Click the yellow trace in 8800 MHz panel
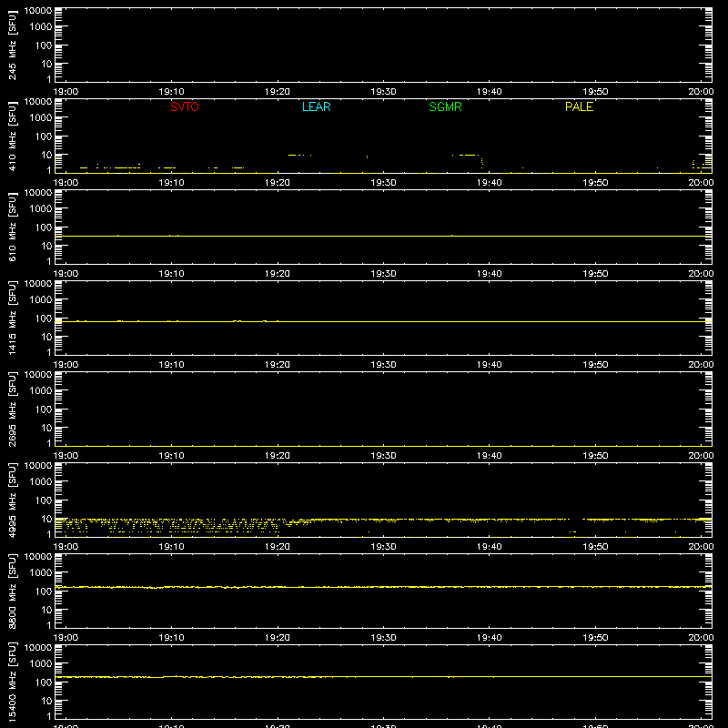728x728 pixels. (x=383, y=587)
